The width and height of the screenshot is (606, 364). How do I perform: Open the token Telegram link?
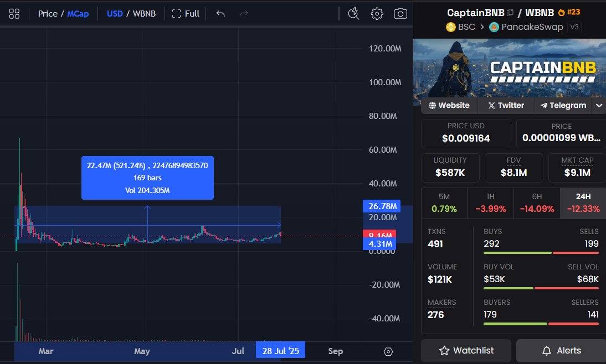[563, 105]
